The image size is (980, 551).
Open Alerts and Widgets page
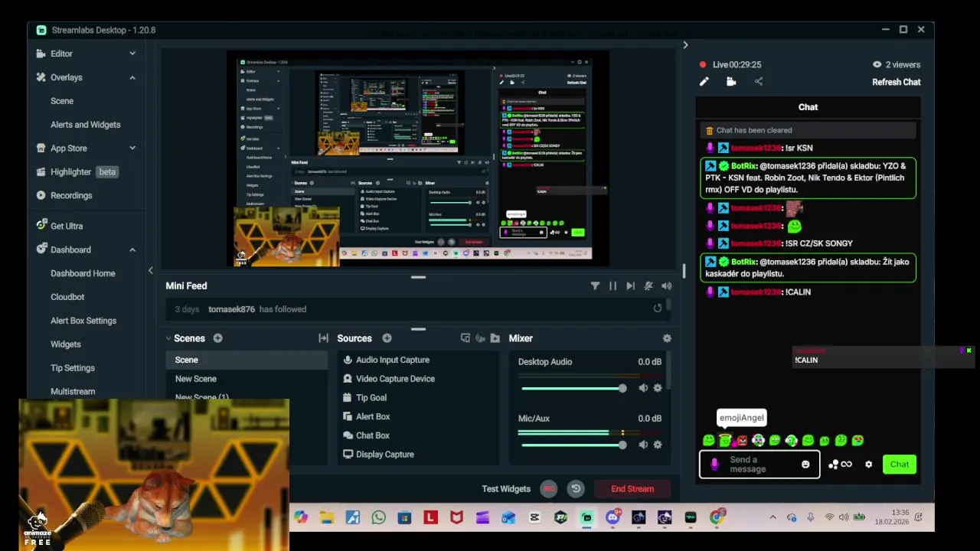pyautogui.click(x=86, y=125)
